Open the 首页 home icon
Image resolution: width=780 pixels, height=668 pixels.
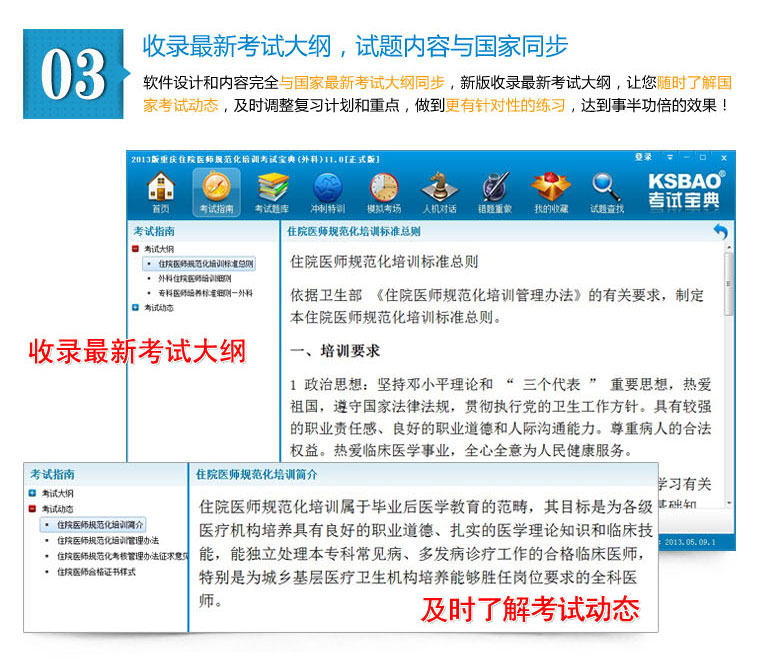tap(161, 192)
